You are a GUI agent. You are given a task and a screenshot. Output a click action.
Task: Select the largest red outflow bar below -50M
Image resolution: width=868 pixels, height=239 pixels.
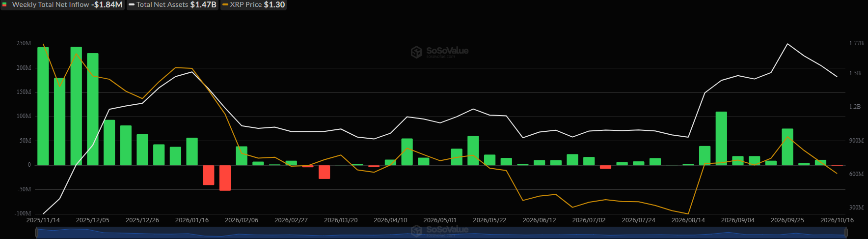[225, 178]
